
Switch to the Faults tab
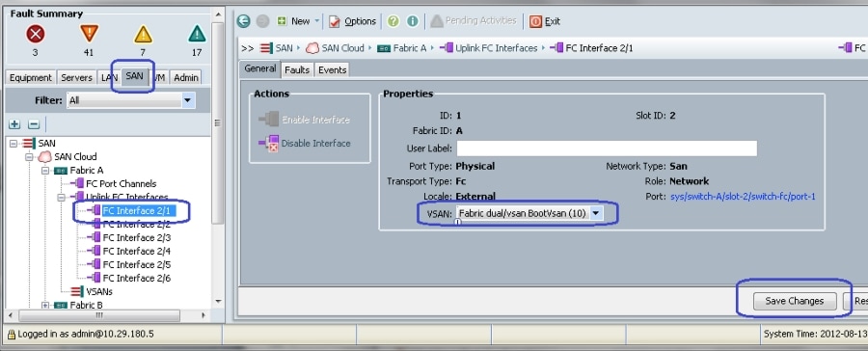(x=297, y=69)
